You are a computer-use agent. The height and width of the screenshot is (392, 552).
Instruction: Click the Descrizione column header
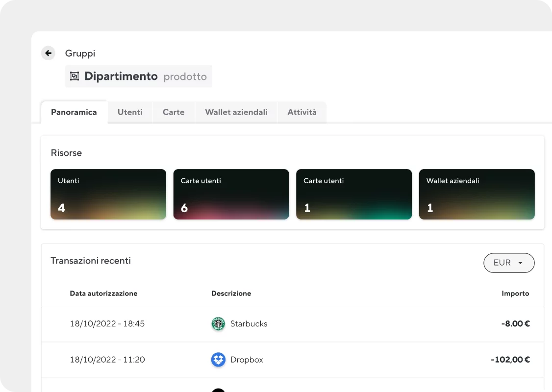[231, 294]
